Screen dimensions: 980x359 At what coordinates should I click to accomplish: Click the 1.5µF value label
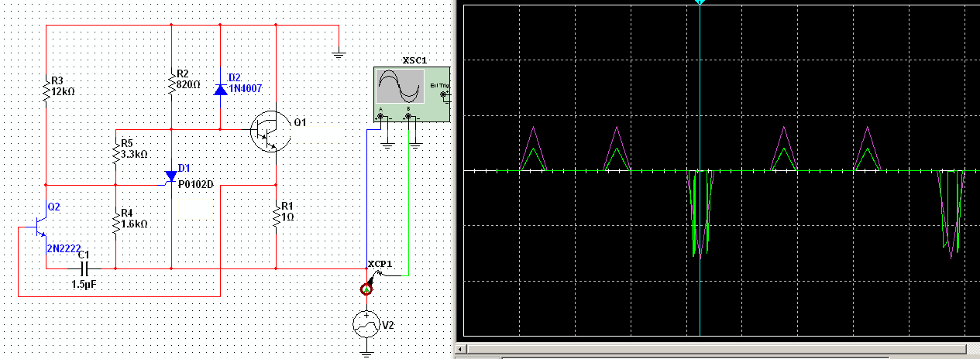84,284
